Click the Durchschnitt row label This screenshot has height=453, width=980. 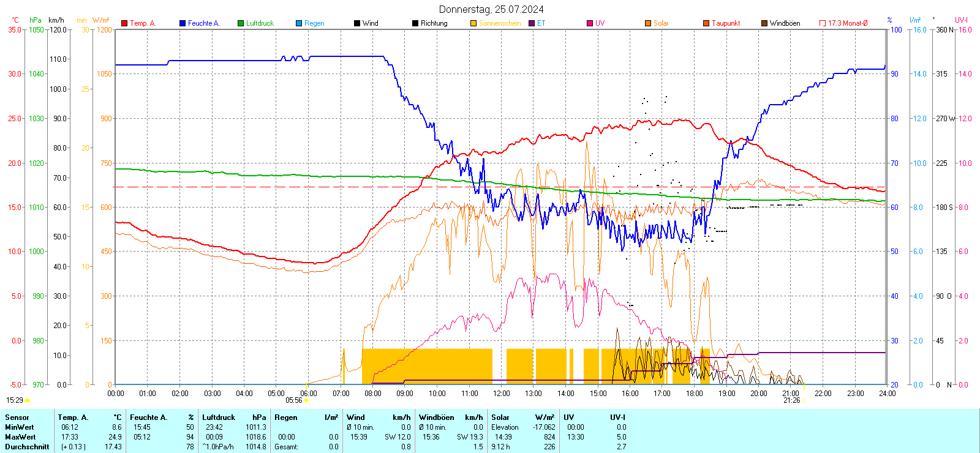[27, 447]
